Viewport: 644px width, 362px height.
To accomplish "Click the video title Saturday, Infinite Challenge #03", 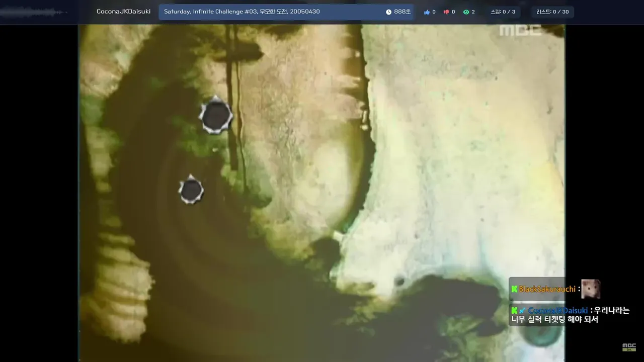I will 242,12.
